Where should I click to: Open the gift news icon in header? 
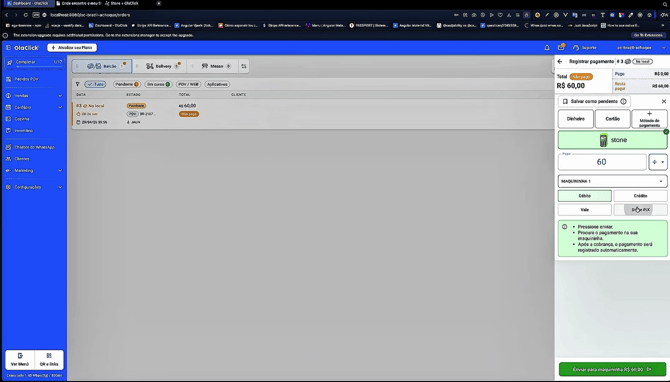pos(561,47)
